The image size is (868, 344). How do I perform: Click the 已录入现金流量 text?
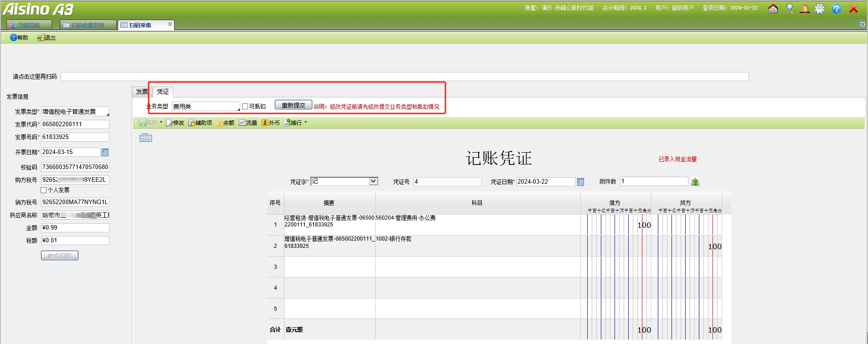(x=677, y=159)
